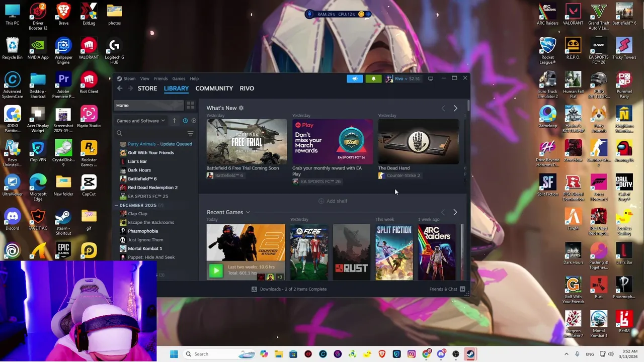644x362 pixels.
Task: Select library Home button
Action: [149, 106]
